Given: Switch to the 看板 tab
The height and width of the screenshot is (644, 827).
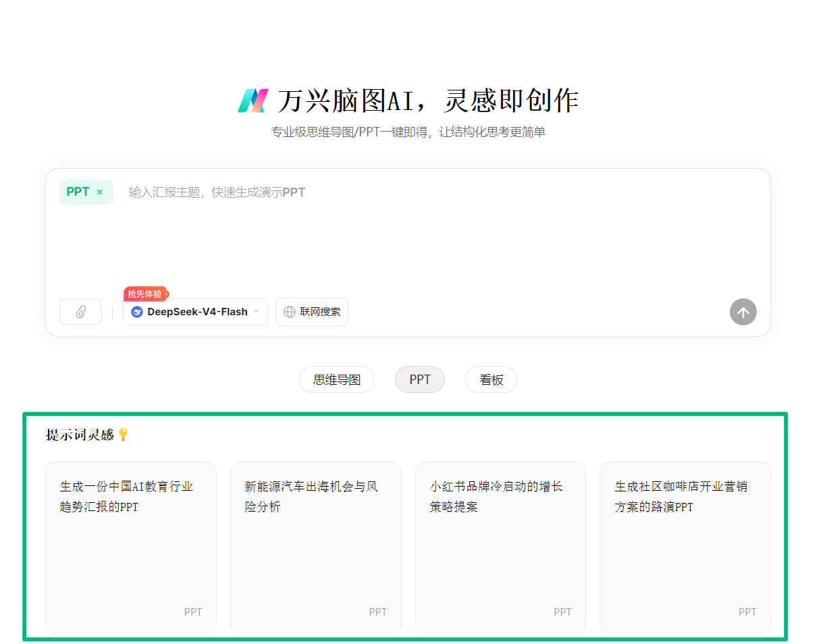Looking at the screenshot, I should [491, 379].
